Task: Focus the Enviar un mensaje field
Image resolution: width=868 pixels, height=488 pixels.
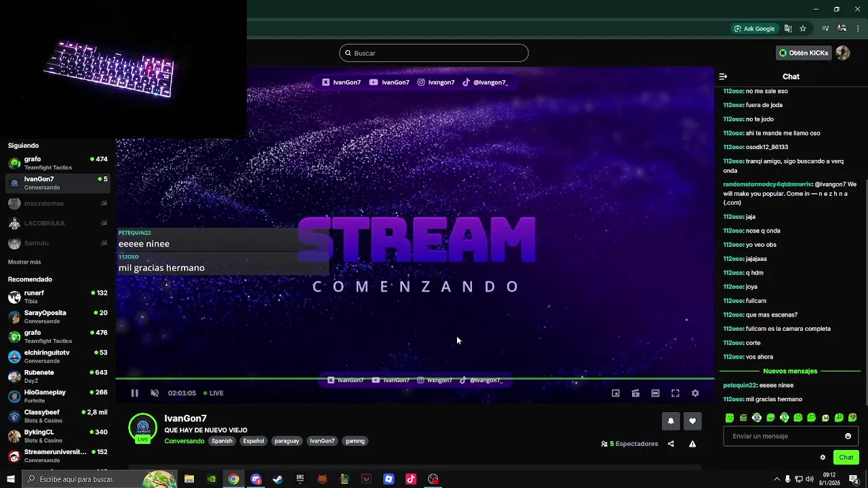Action: click(x=791, y=436)
